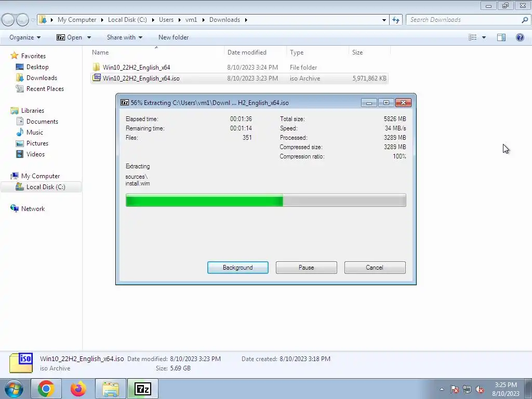This screenshot has height=399, width=532.
Task: Select Network in sidebar
Action: (33, 208)
